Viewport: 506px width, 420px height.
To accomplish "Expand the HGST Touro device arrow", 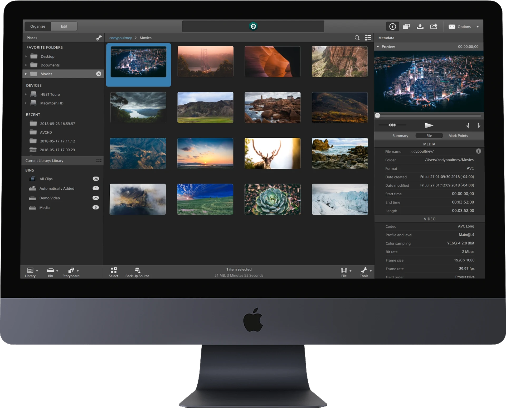I will pyautogui.click(x=26, y=94).
